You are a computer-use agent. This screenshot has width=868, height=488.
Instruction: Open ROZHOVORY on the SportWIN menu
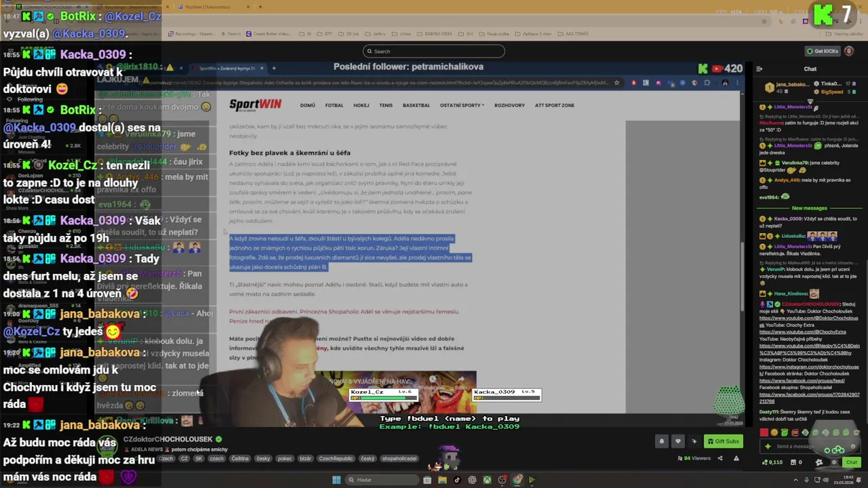pos(510,105)
